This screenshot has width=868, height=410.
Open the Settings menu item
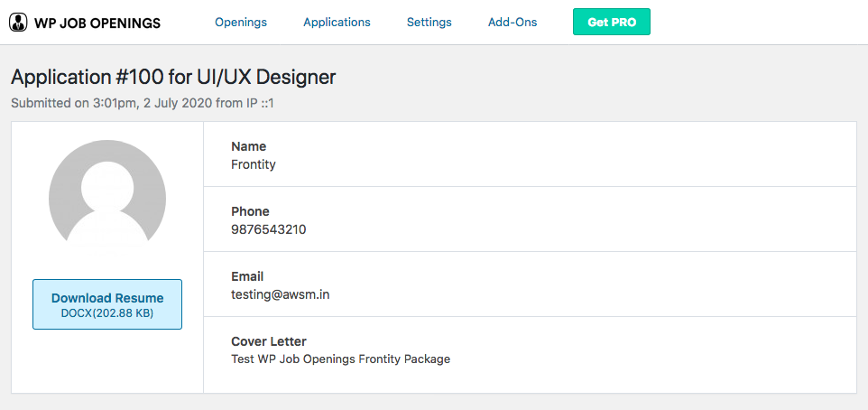tap(429, 22)
